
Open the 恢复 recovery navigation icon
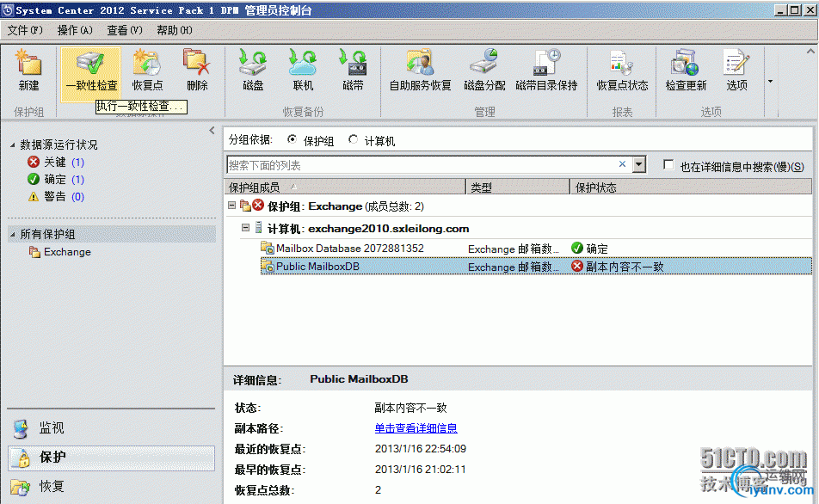(x=21, y=487)
